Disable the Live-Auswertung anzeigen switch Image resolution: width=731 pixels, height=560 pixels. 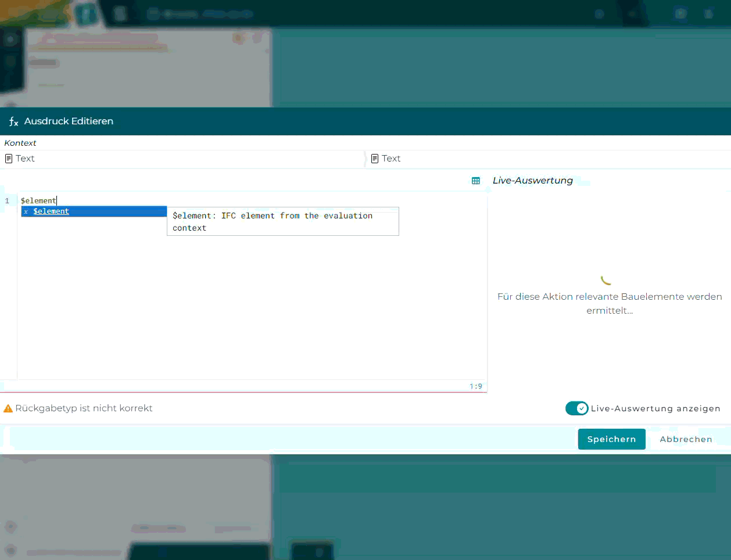point(576,408)
